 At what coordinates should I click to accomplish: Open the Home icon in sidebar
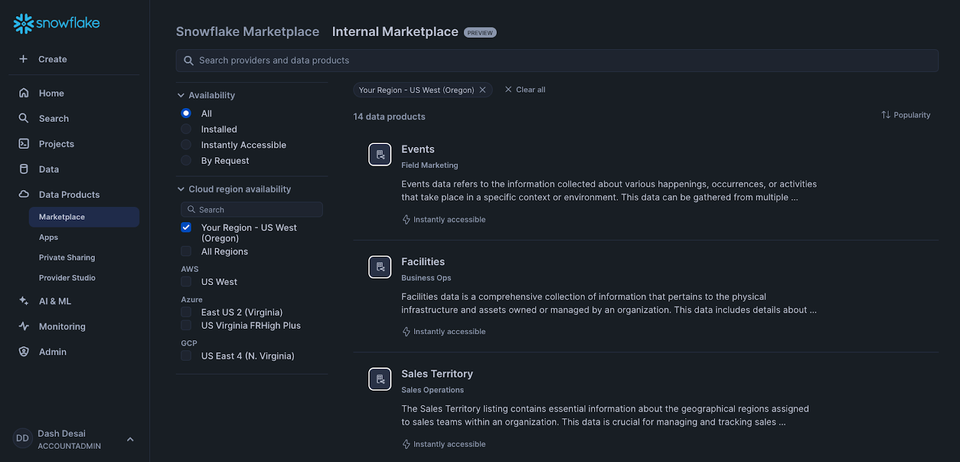pyautogui.click(x=24, y=93)
